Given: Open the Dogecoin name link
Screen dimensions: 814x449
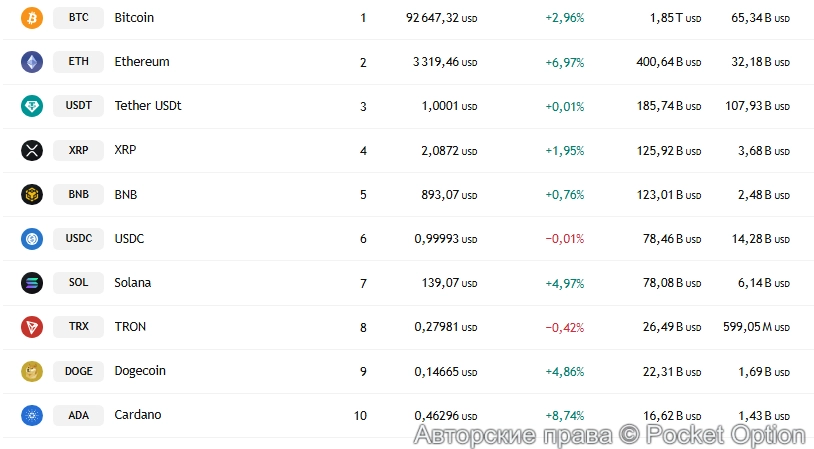Looking at the screenshot, I should [x=140, y=371].
